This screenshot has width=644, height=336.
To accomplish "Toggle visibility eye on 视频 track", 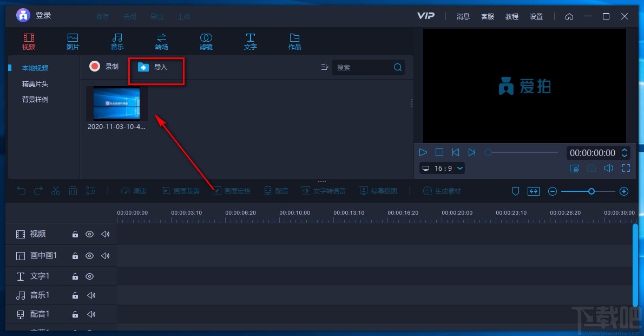I will click(x=89, y=235).
